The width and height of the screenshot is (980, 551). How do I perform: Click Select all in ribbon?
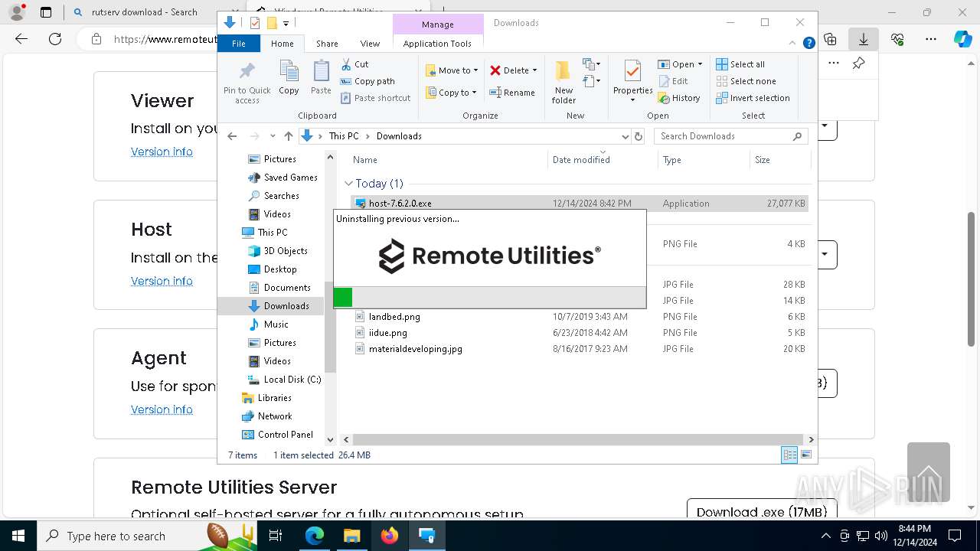(x=740, y=64)
